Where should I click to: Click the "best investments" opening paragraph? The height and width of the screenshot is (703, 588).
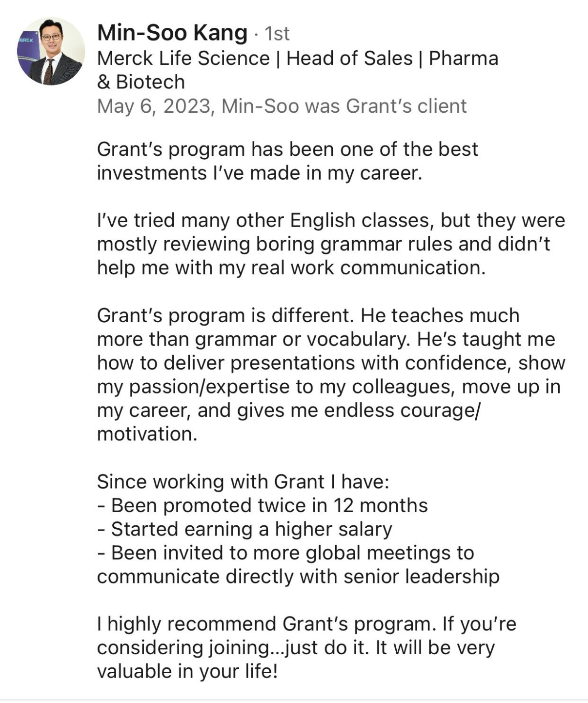click(x=287, y=161)
